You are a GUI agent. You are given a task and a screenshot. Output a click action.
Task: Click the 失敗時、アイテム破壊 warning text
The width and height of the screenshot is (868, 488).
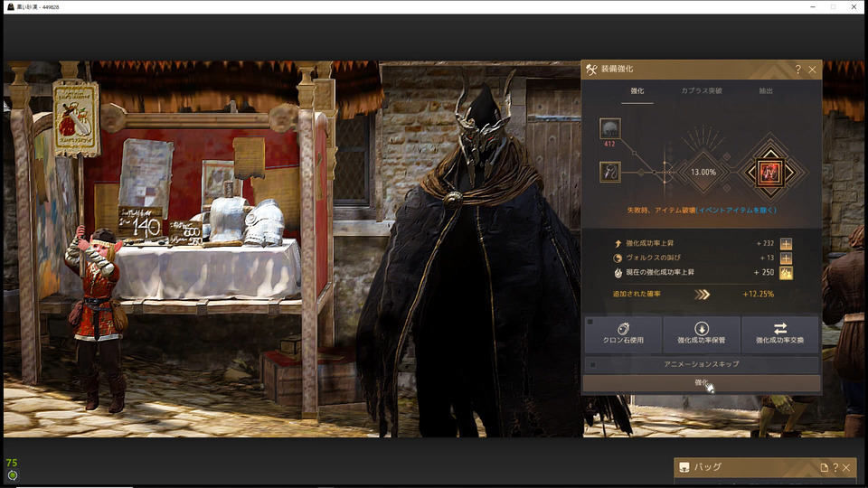(x=661, y=211)
